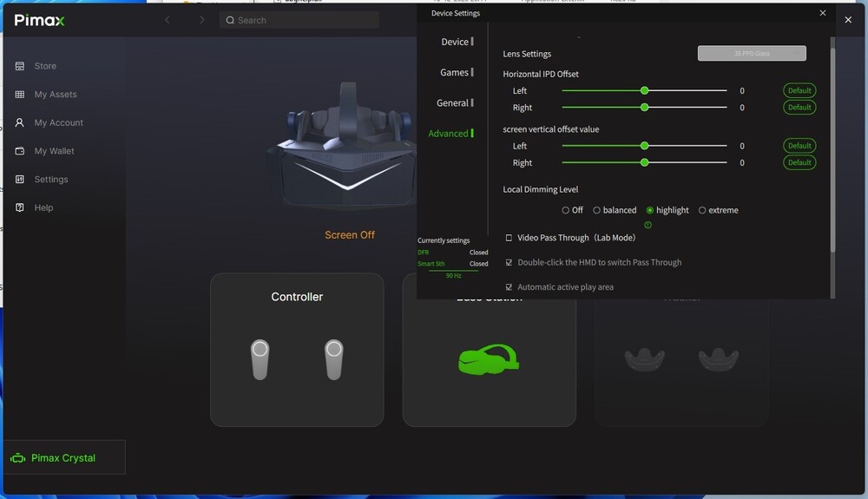Click the My Wallet sidebar label
Image resolution: width=868 pixels, height=499 pixels.
[x=54, y=151]
